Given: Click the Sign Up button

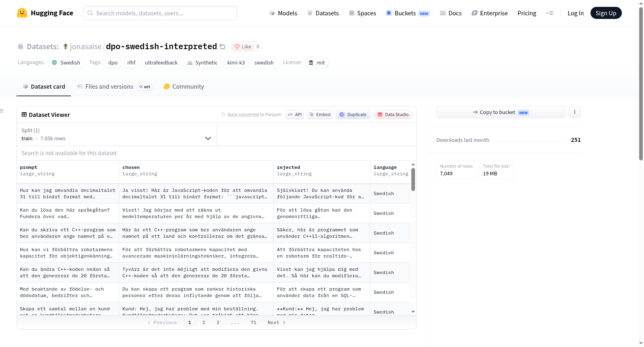Looking at the screenshot, I should coord(606,13).
